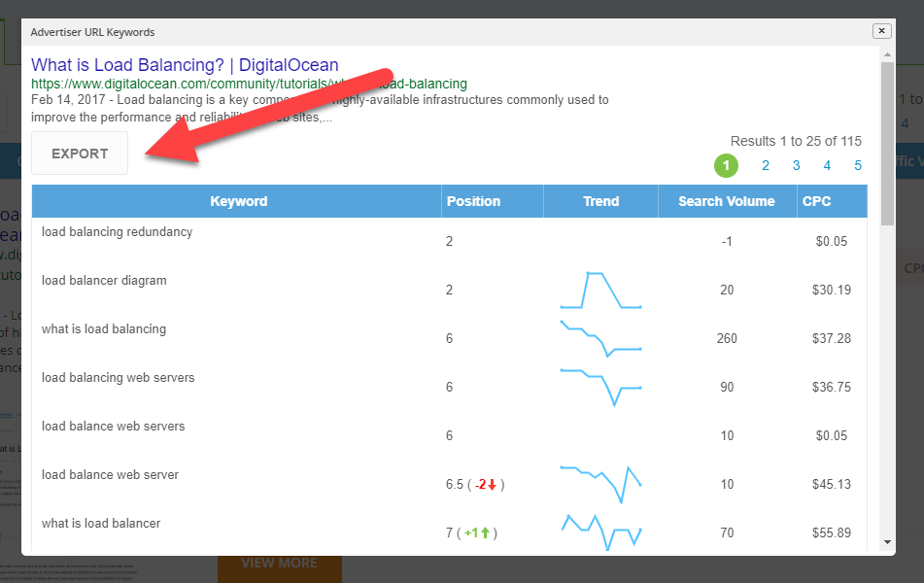Select keyword 'load balancing web servers'

click(x=118, y=377)
